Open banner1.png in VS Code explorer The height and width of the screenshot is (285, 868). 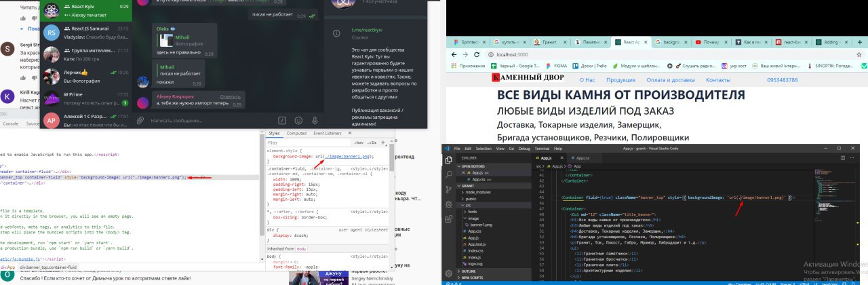coord(481,225)
